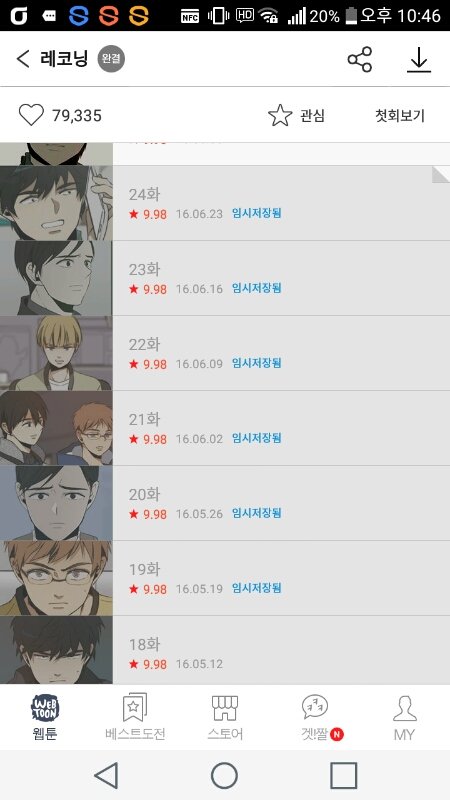Open the 베스트도전 tab
The width and height of the screenshot is (450, 800).
point(135,717)
